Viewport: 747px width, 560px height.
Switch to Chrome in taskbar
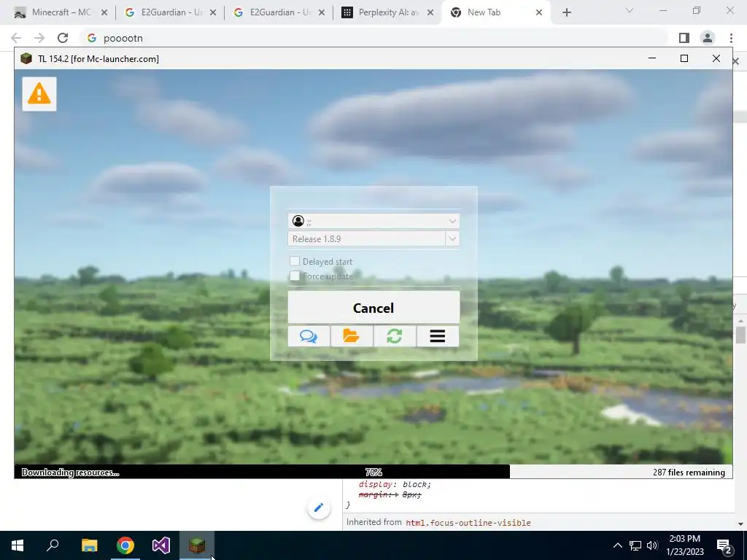[x=125, y=545]
